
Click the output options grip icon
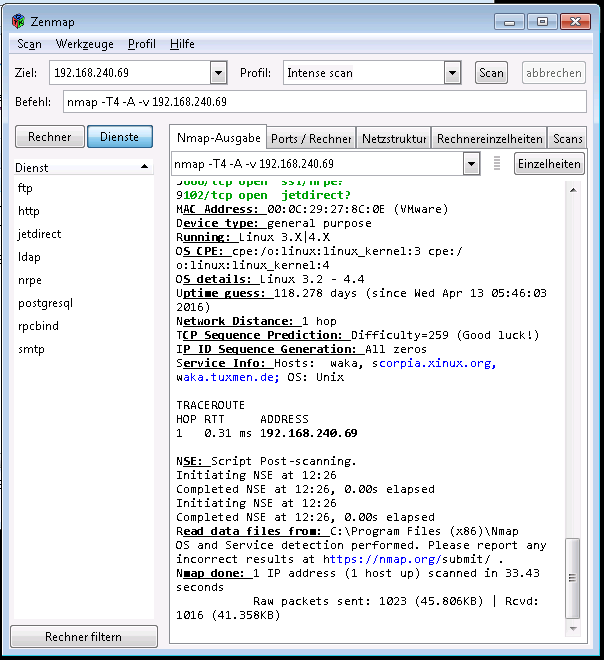pyautogui.click(x=497, y=163)
